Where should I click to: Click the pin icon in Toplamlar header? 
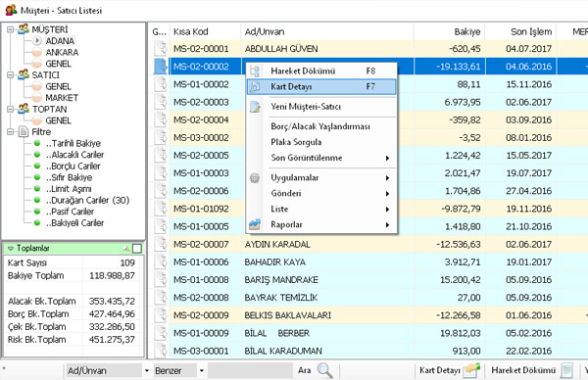(126, 249)
